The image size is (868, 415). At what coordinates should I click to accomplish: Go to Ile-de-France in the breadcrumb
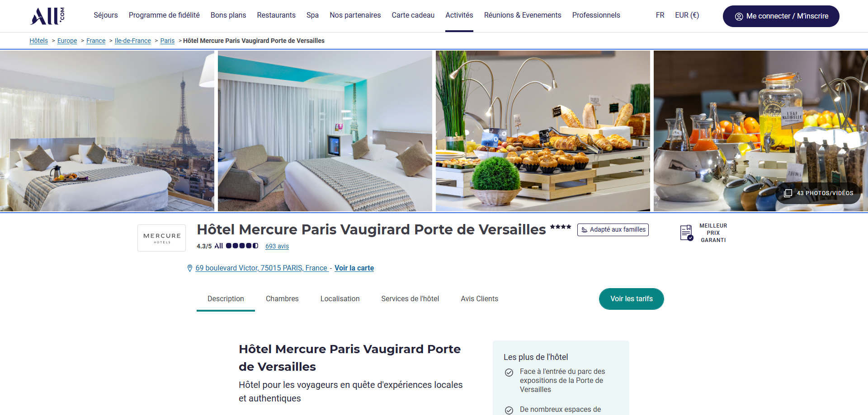pos(133,41)
